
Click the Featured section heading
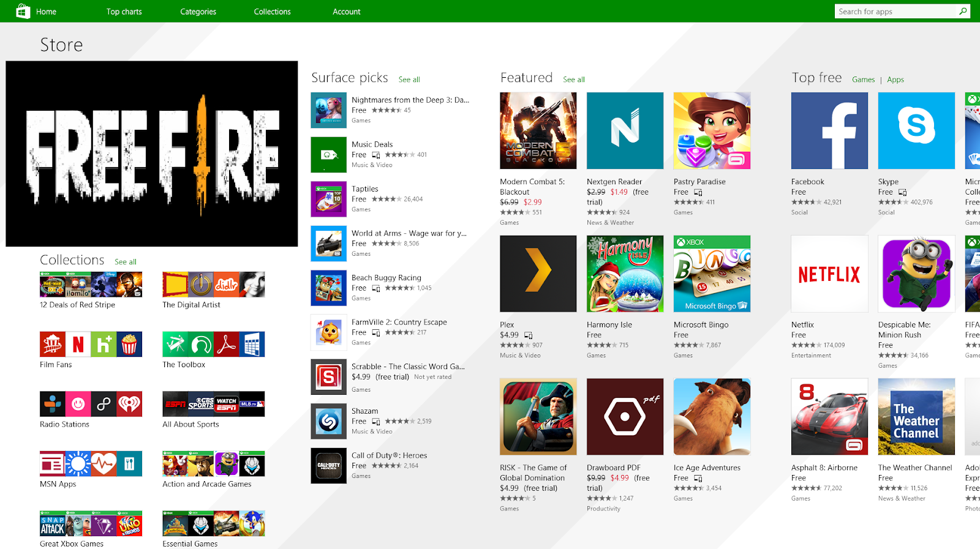(527, 78)
